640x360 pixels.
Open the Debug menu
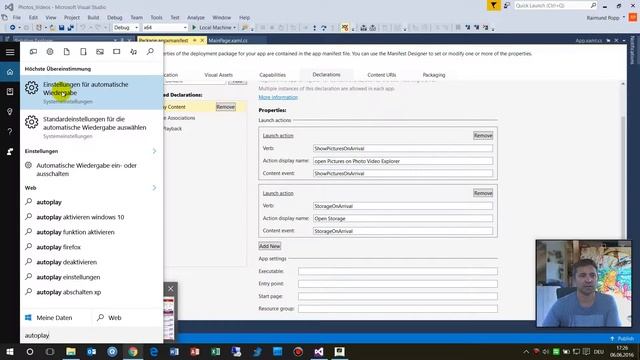115,18
